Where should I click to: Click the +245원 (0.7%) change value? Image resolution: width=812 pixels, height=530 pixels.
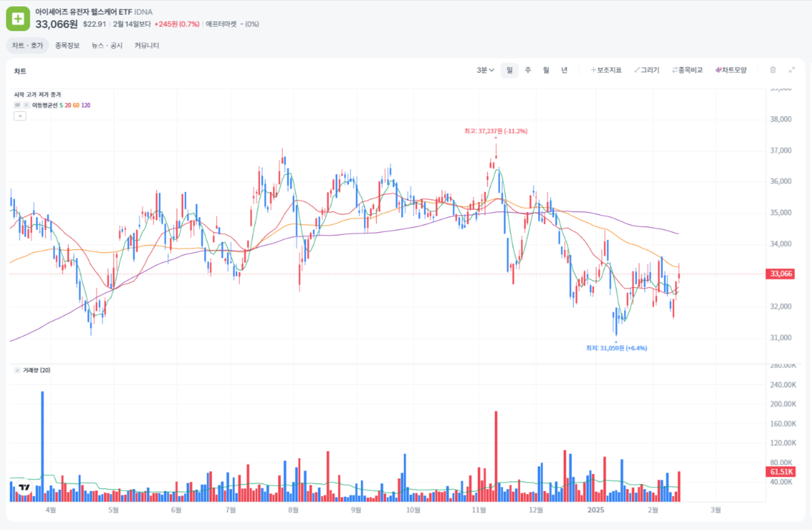[177, 24]
